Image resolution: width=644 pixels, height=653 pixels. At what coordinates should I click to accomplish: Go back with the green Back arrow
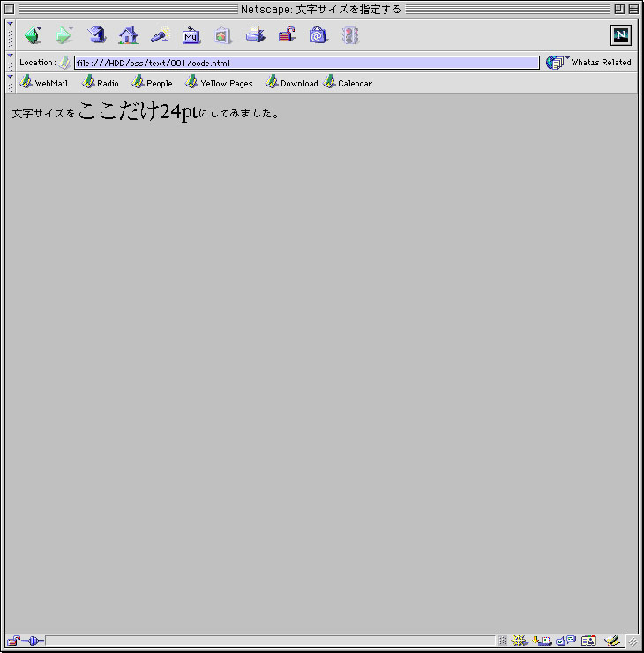pos(33,35)
